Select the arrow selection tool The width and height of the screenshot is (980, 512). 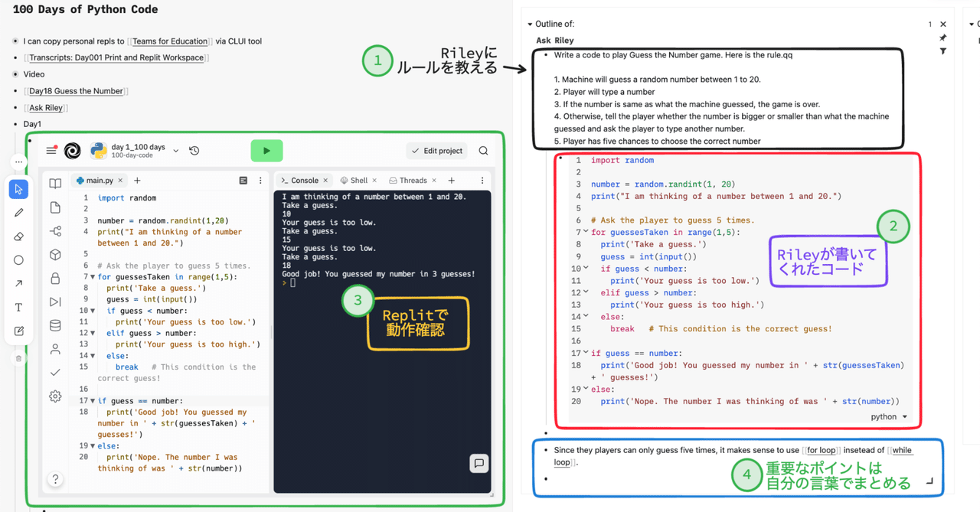[x=17, y=189]
